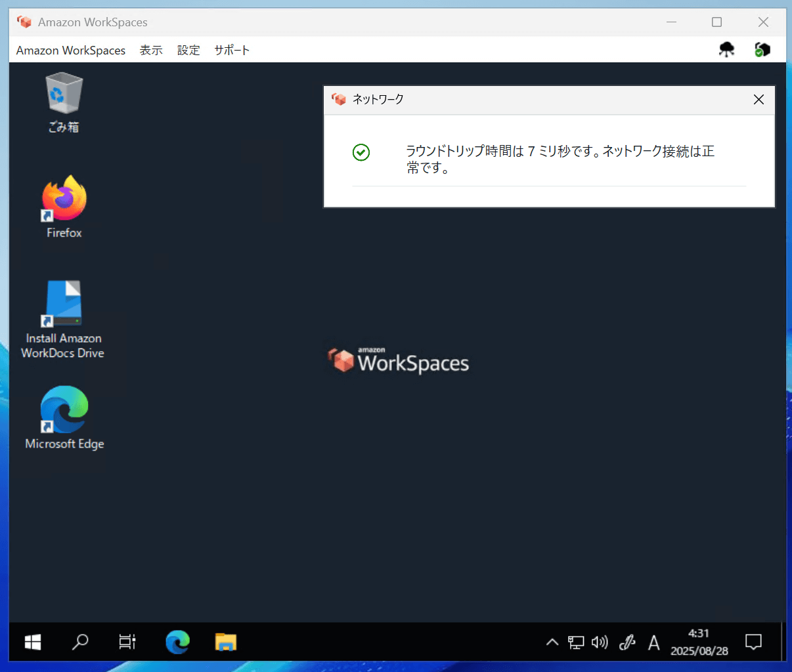This screenshot has width=792, height=672.
Task: Click the green checkmark status icon
Action: [x=361, y=152]
